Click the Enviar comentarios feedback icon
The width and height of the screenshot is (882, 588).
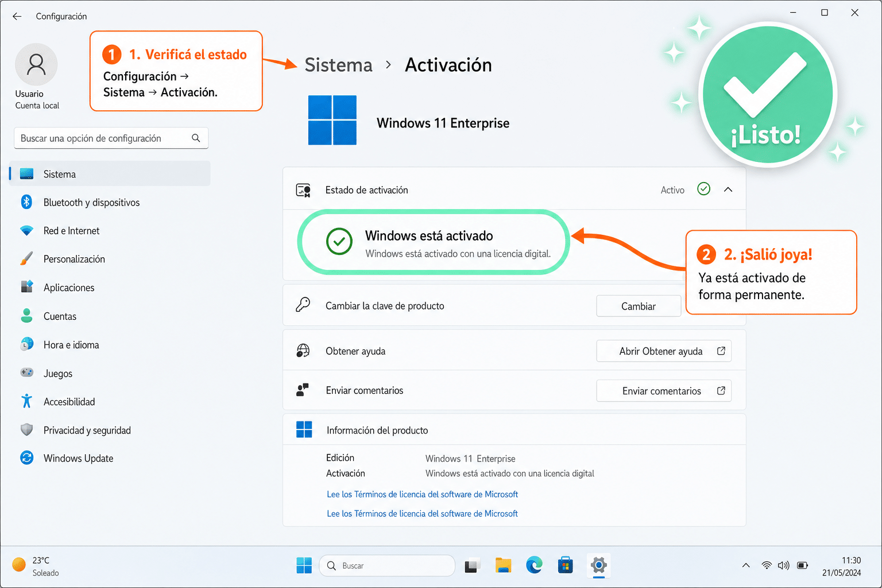pos(303,390)
